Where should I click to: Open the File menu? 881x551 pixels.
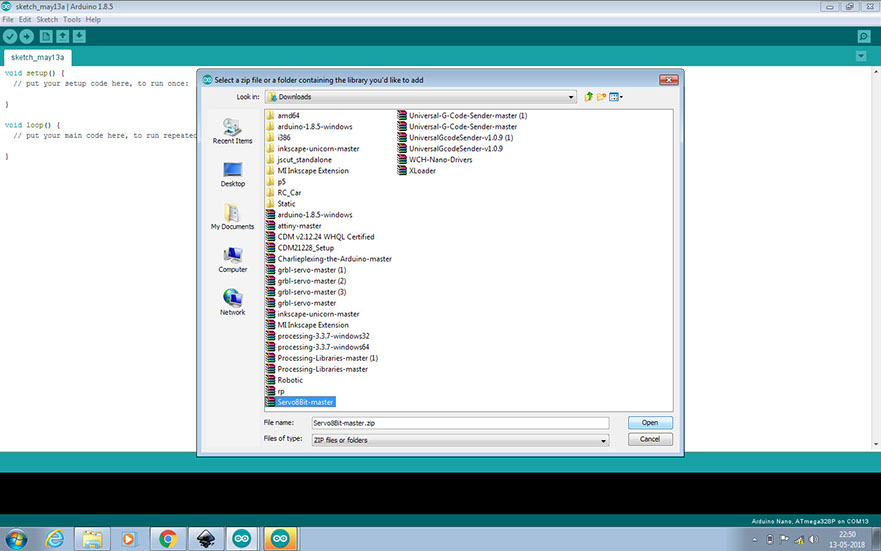(8, 19)
